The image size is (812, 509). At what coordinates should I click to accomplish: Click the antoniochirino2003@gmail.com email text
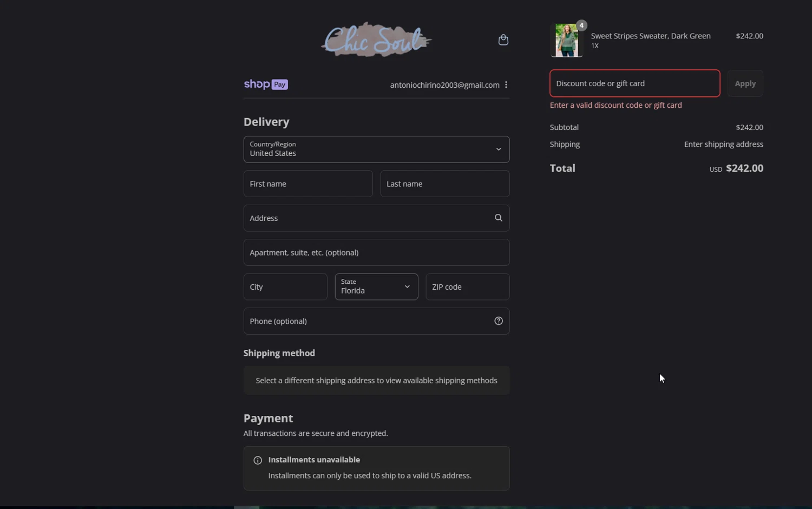pos(444,85)
